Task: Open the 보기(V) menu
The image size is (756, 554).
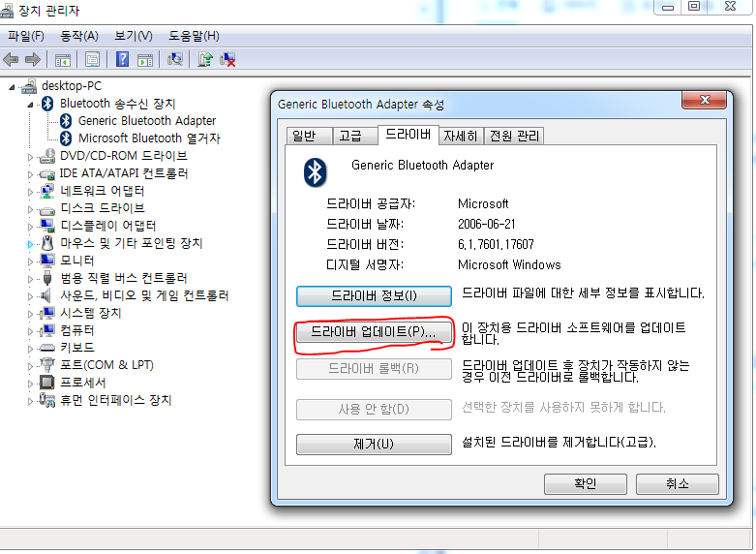Action: 134,36
